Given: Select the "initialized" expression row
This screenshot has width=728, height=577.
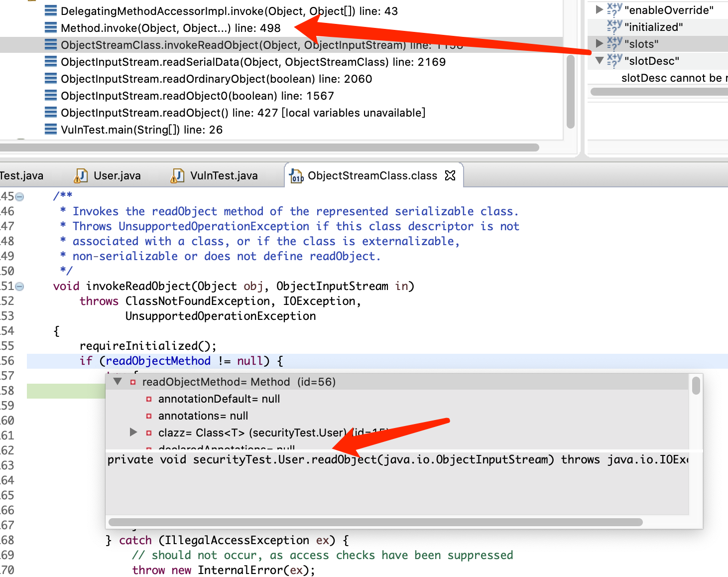Looking at the screenshot, I should pos(658,27).
